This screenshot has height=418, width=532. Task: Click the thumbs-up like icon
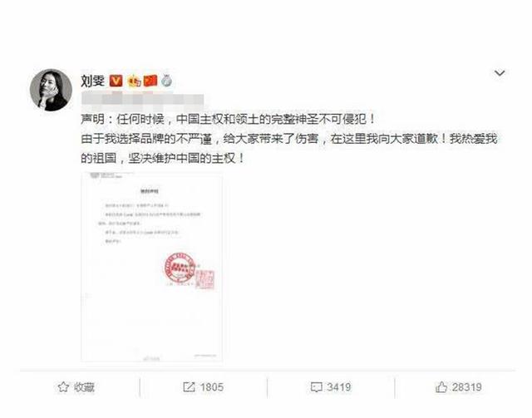coord(441,386)
